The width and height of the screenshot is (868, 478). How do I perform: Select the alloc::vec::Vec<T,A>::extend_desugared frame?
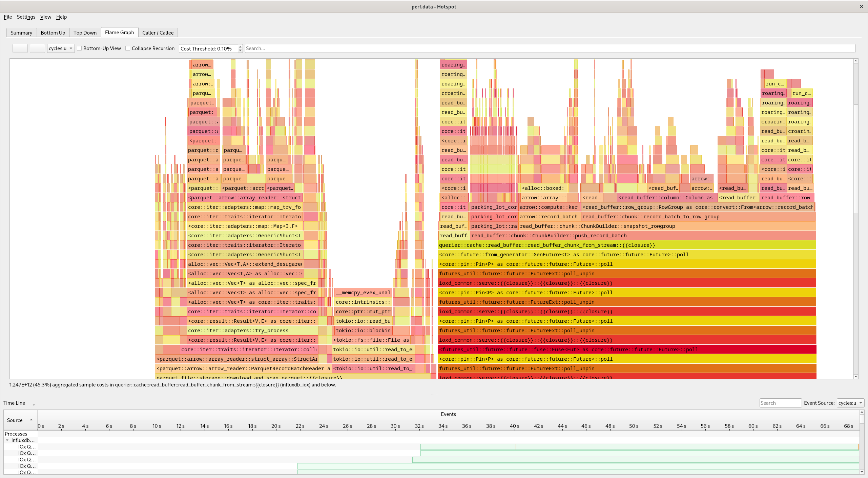pyautogui.click(x=245, y=264)
